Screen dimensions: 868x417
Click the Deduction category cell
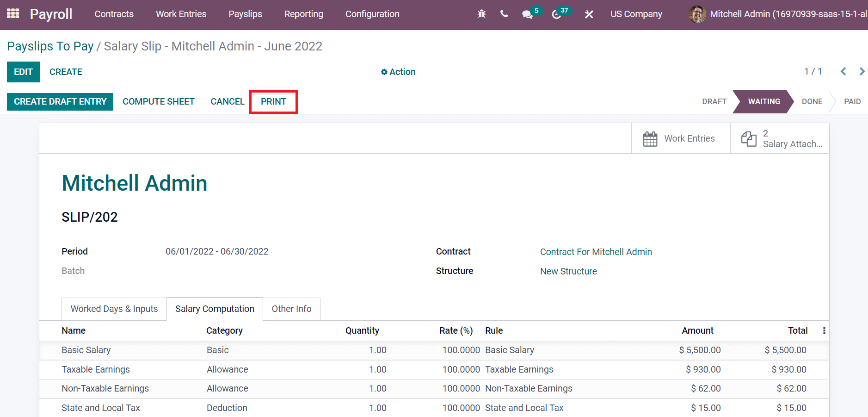(x=227, y=408)
